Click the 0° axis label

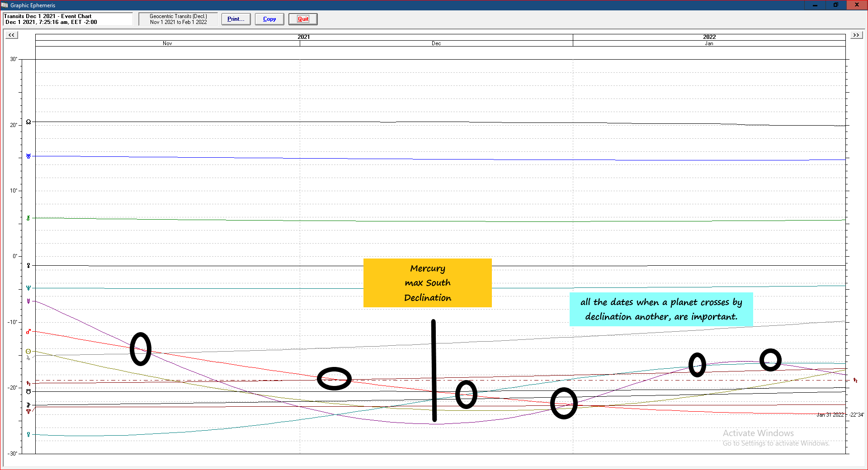(15, 256)
